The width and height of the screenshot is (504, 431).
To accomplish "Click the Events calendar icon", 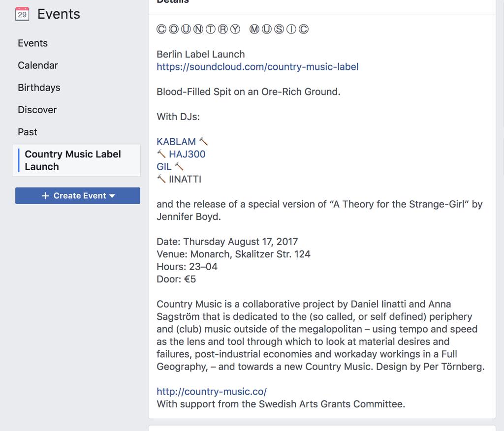I will [x=22, y=14].
